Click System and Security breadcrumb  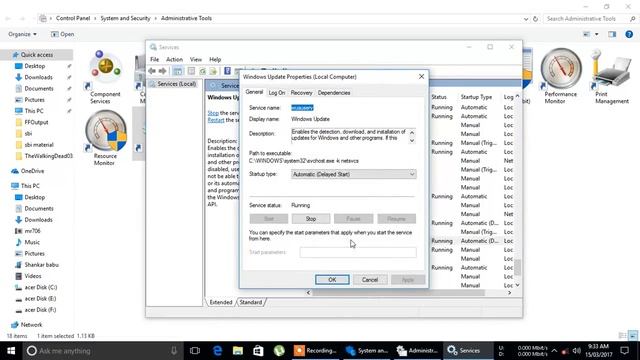(x=125, y=18)
